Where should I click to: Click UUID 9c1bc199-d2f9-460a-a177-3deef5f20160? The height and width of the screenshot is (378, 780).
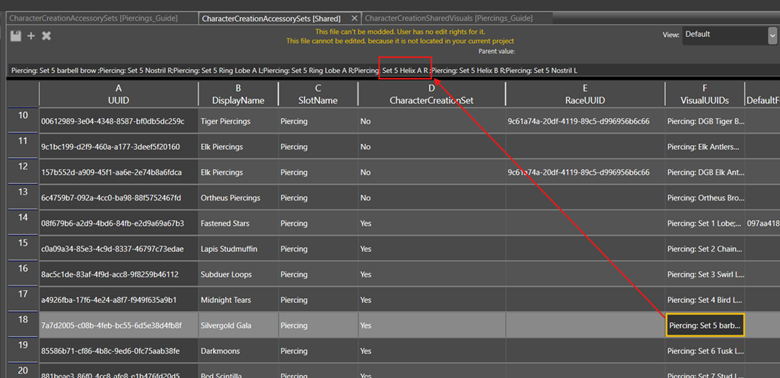[118, 147]
